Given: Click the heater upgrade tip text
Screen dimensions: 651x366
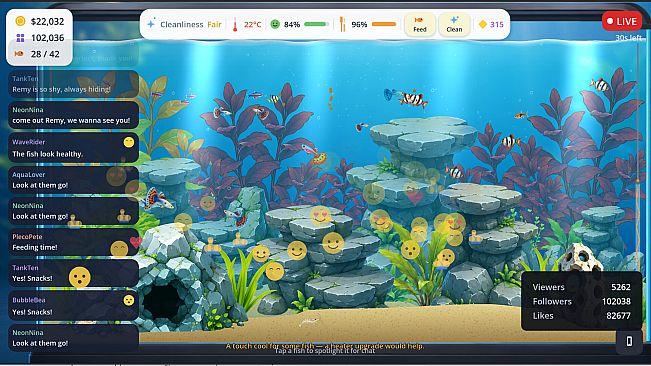Looking at the screenshot, I should click(325, 346).
